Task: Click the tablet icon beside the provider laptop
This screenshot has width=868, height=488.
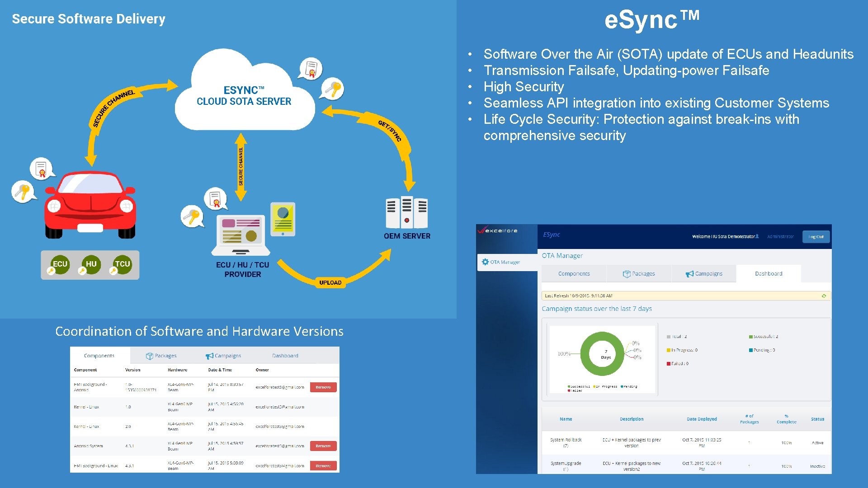Action: click(x=283, y=219)
